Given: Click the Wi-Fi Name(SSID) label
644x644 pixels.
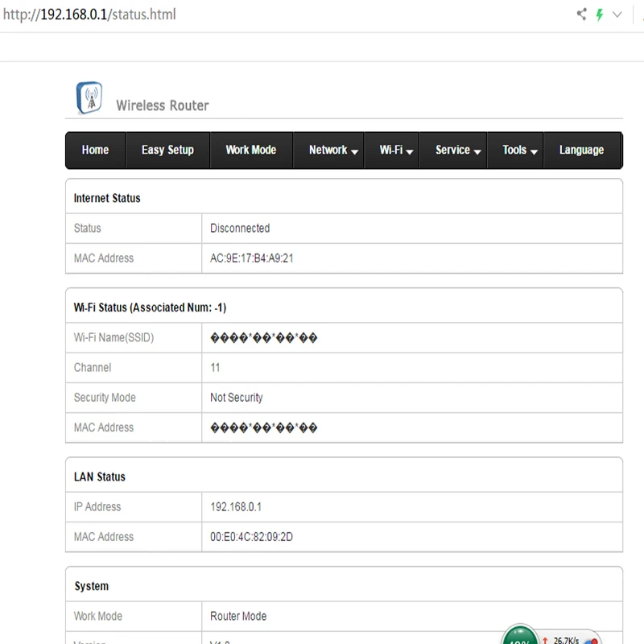Looking at the screenshot, I should (x=114, y=337).
